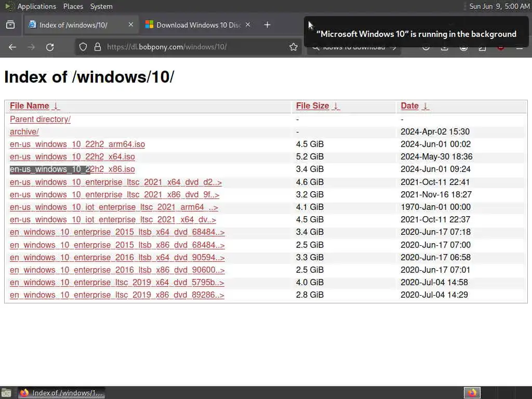Open enterprise 2016 ltsb x86 dvd link
Screen dimensions: 532x399
point(117,270)
